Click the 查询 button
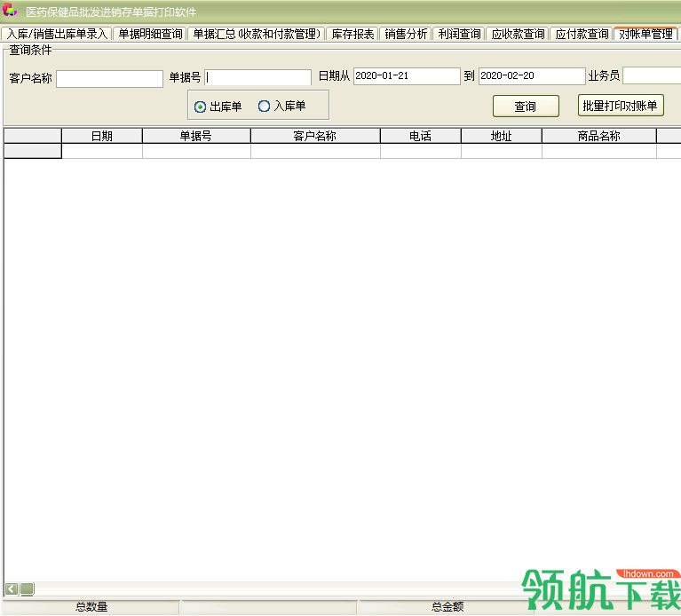This screenshot has width=681, height=616. 526,106
